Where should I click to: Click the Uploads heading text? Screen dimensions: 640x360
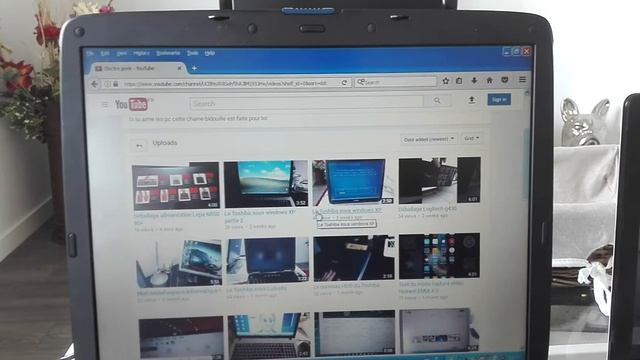coord(165,143)
